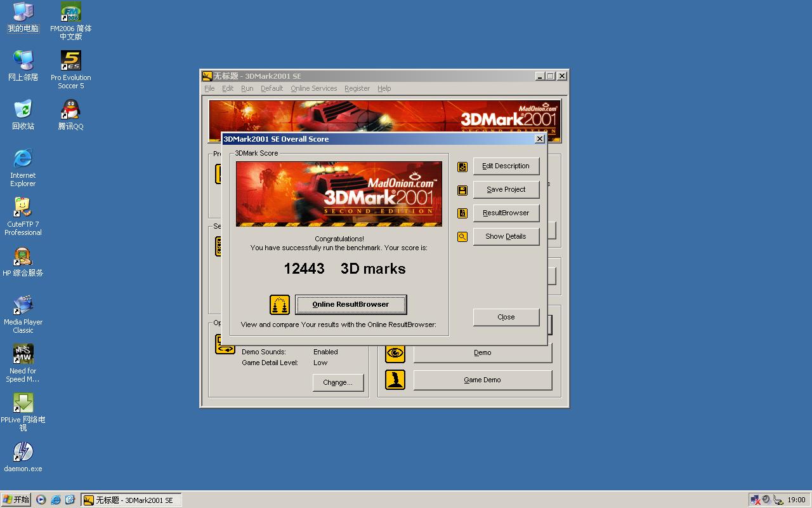Click the ResultBrowser document icon

(x=462, y=213)
